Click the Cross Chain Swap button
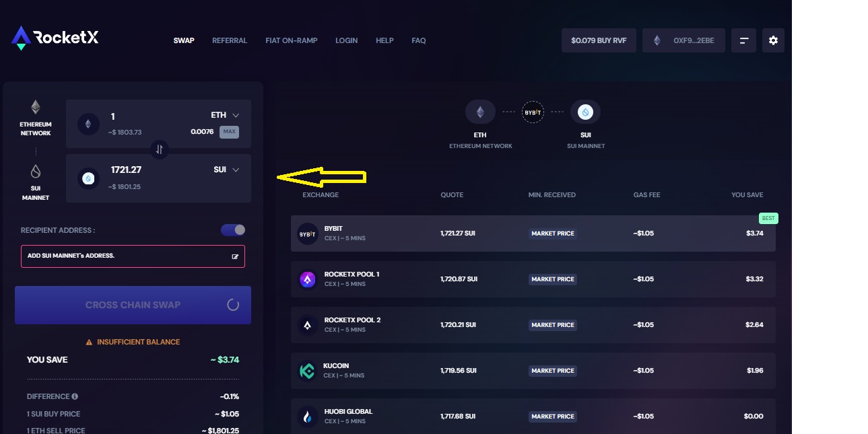868x434 pixels. pyautogui.click(x=133, y=305)
